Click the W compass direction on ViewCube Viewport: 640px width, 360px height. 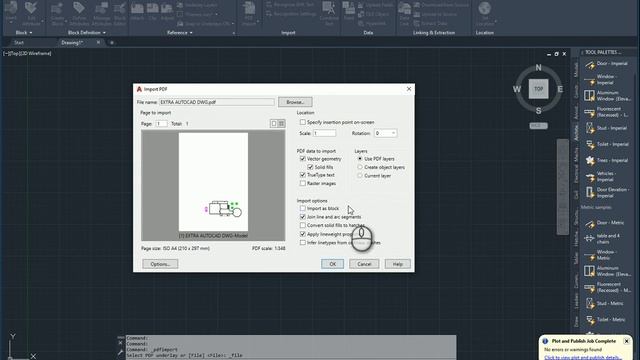(517, 89)
